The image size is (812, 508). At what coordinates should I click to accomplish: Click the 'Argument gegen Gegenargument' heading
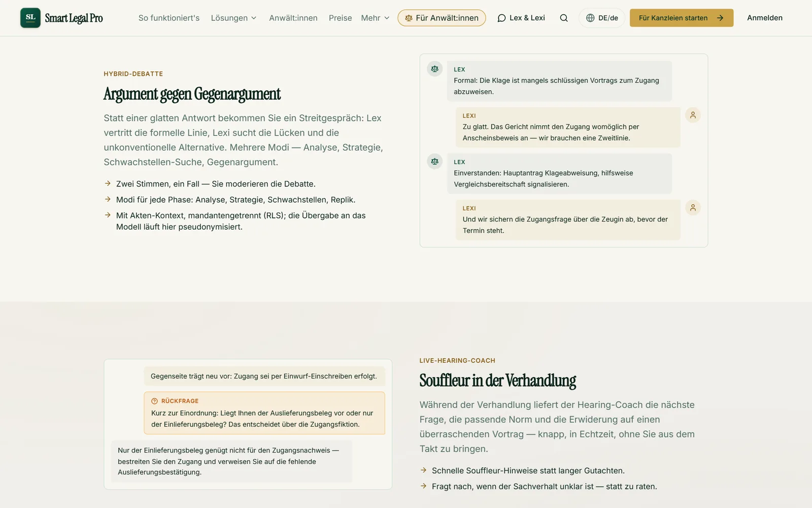192,94
